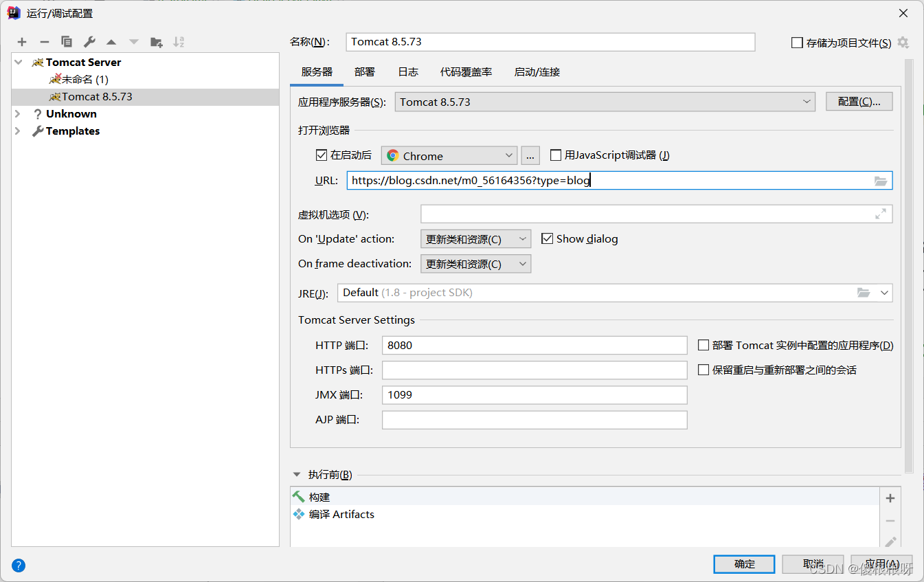Image resolution: width=924 pixels, height=582 pixels.
Task: Click 取消 button
Action: 813,564
